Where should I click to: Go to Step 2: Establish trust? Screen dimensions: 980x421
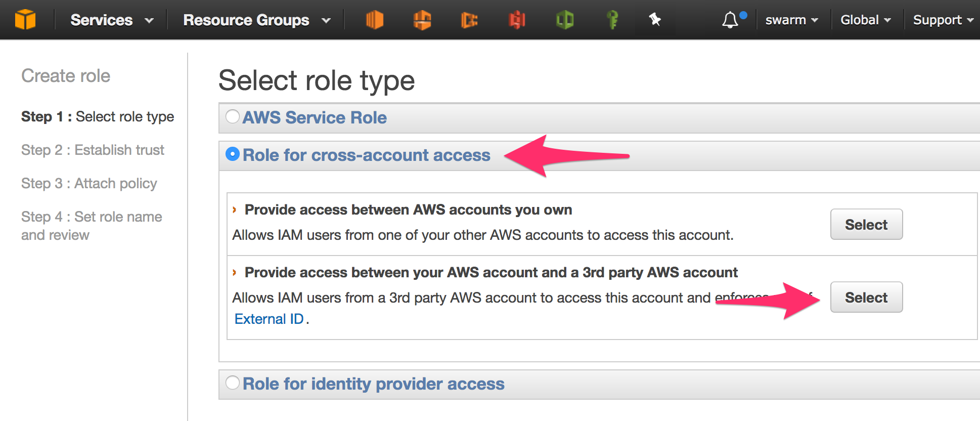[93, 150]
